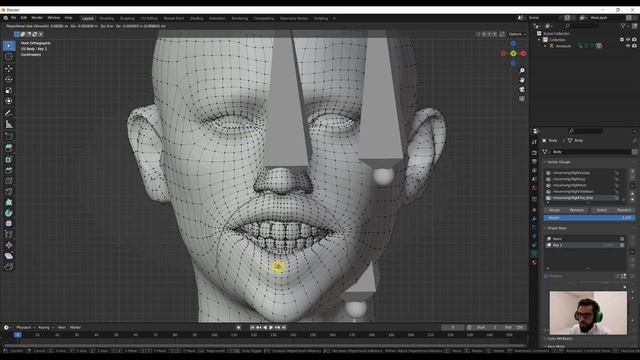This screenshot has height=360, width=640.
Task: Choose the Transform tool
Action: coord(9,101)
